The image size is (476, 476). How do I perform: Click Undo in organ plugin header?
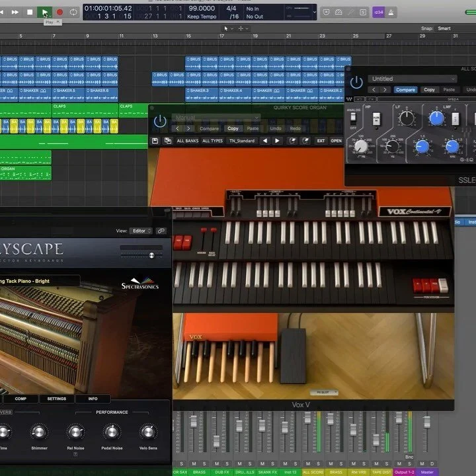coord(276,128)
